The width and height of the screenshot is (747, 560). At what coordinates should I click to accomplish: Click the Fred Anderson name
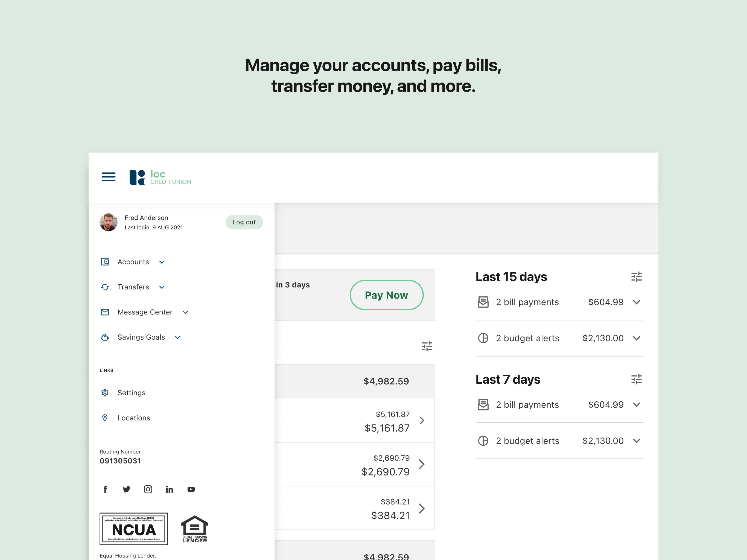click(x=146, y=218)
